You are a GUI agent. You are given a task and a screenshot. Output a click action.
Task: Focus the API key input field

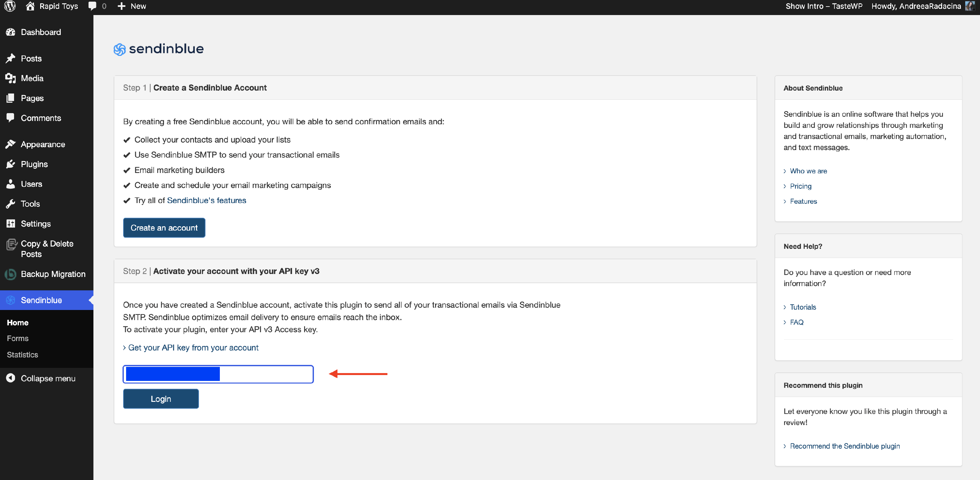pyautogui.click(x=266, y=374)
